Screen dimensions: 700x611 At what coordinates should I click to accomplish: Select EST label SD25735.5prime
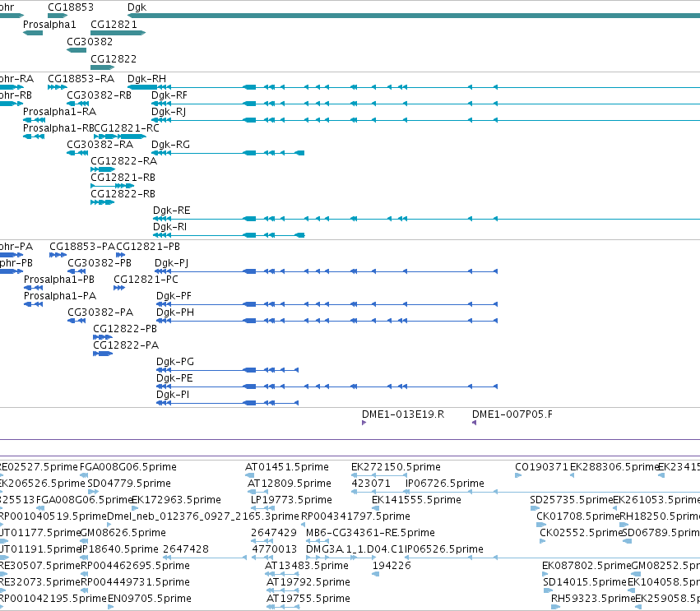click(572, 500)
